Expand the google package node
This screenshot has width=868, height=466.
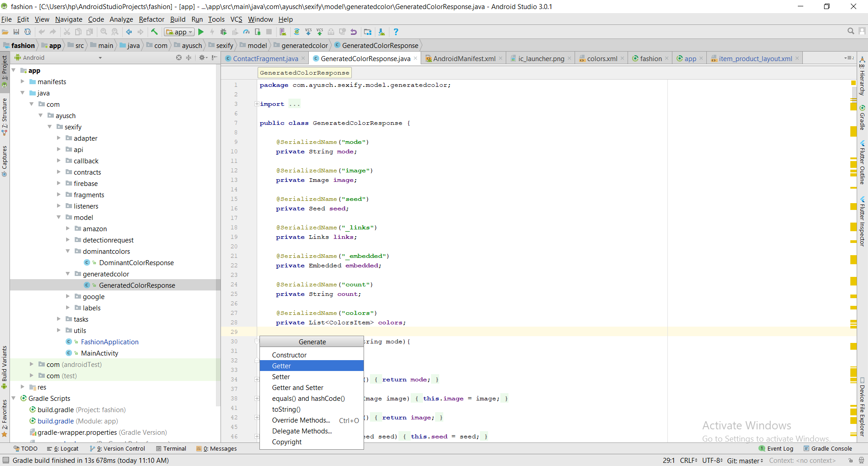(68, 296)
